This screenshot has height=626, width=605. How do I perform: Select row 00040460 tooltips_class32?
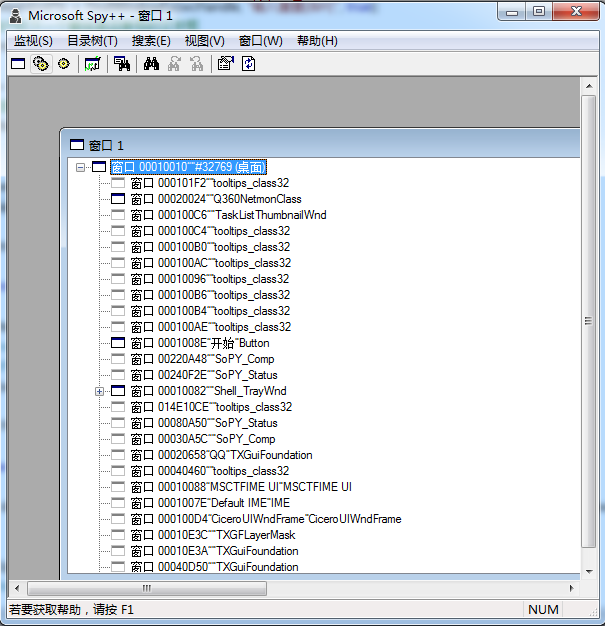coord(210,471)
